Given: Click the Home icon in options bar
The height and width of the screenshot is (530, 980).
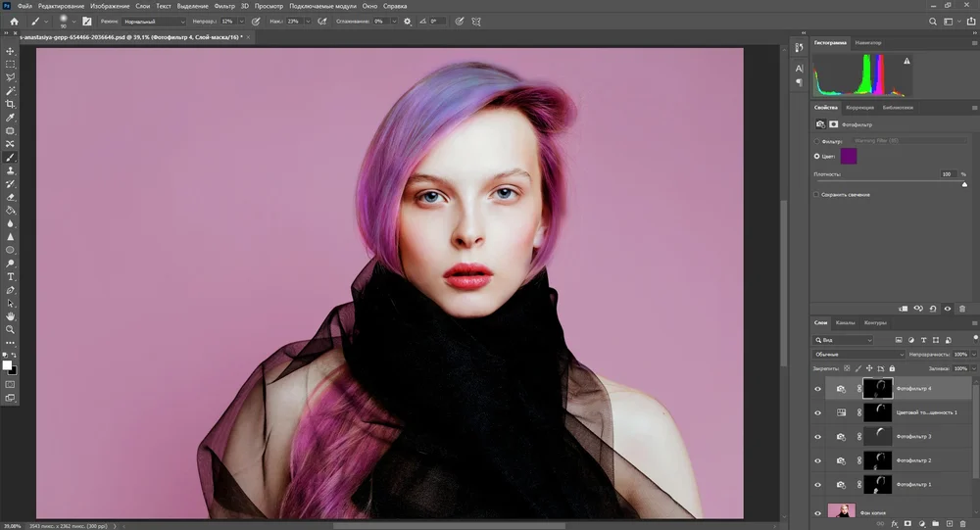Looking at the screenshot, I should [14, 21].
